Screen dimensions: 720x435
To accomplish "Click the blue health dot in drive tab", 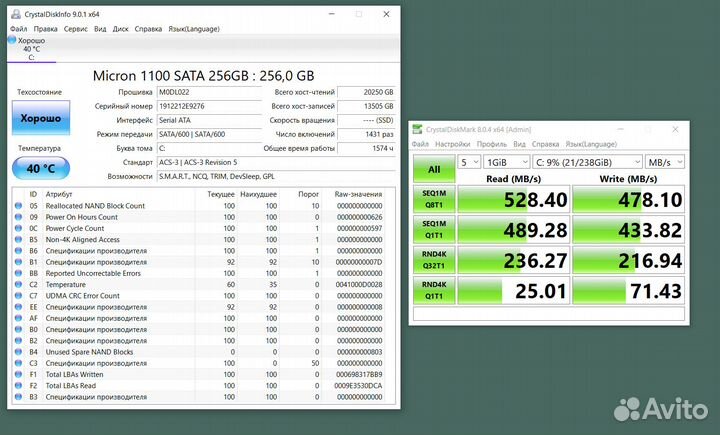I will [12, 40].
